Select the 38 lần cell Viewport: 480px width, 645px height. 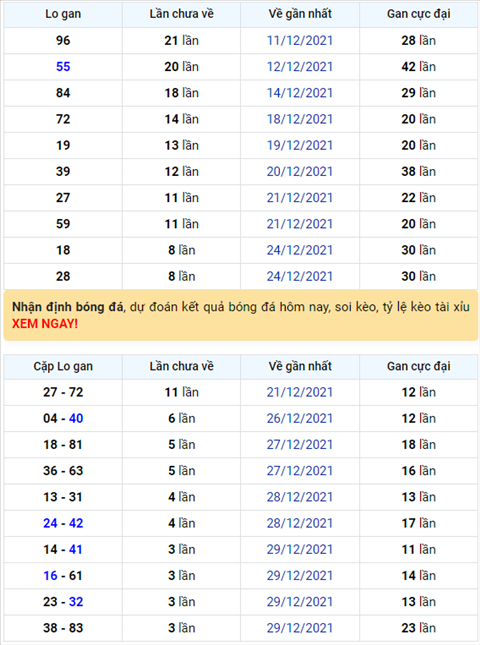pos(419,172)
